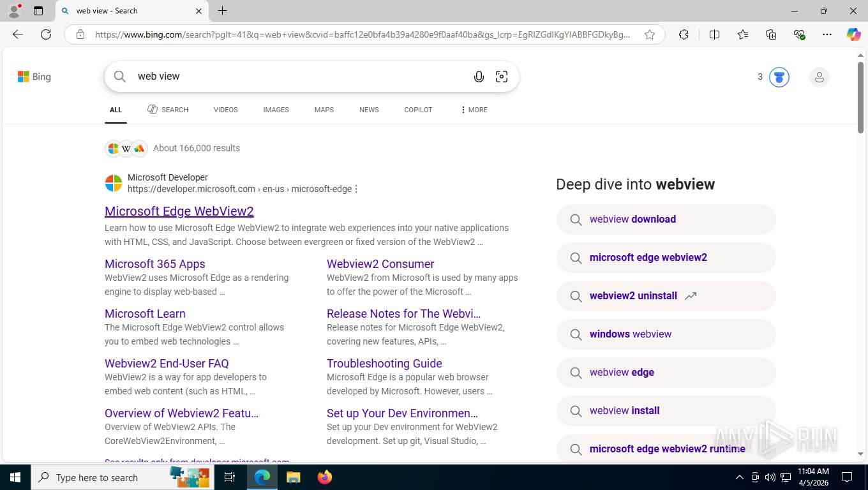Search suggestion webview download
Screen dimensions: 868x490
[x=666, y=219]
